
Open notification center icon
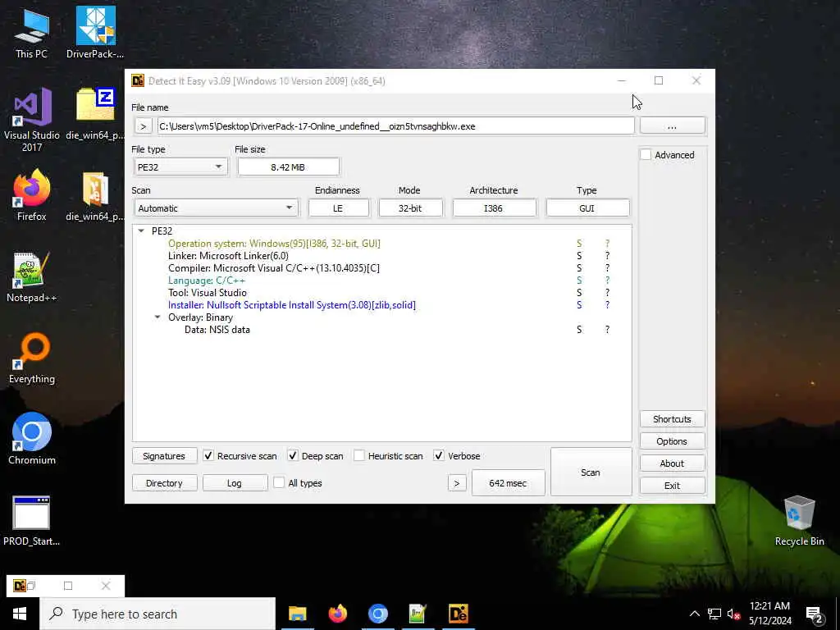[x=815, y=614]
